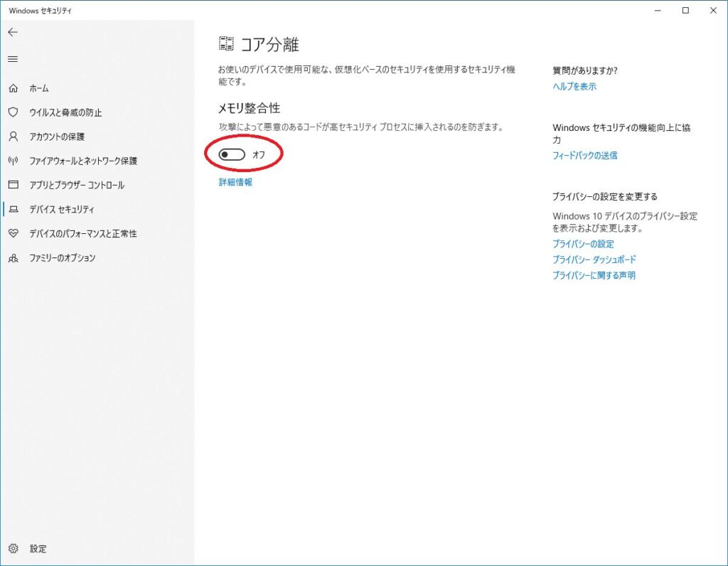Screen dimensions: 728x566
Task: Click the app and browser control window icon
Action: pos(14,185)
